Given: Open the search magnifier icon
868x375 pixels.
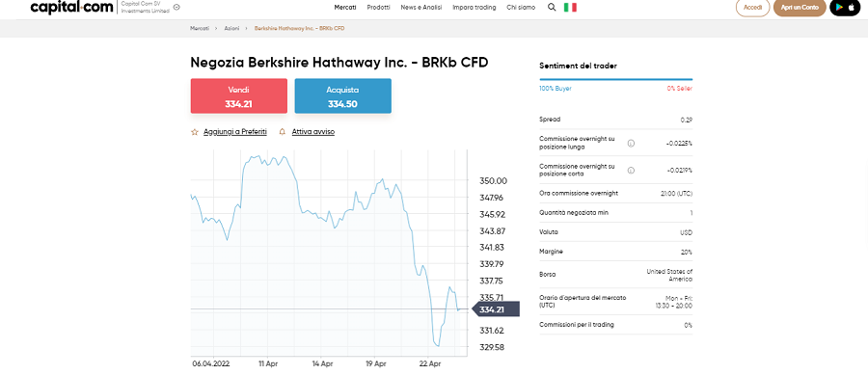Looking at the screenshot, I should point(552,7).
